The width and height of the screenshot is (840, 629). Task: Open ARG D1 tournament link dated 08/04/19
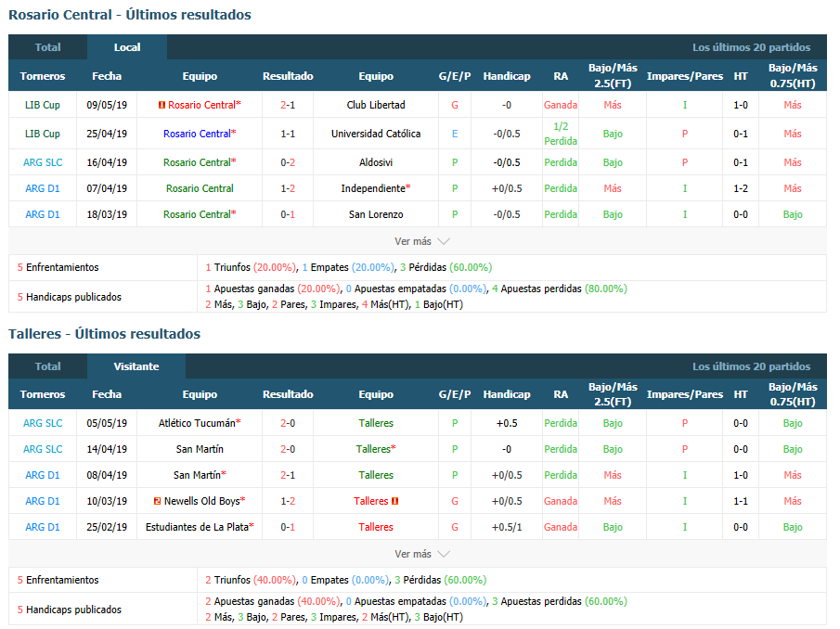(43, 475)
